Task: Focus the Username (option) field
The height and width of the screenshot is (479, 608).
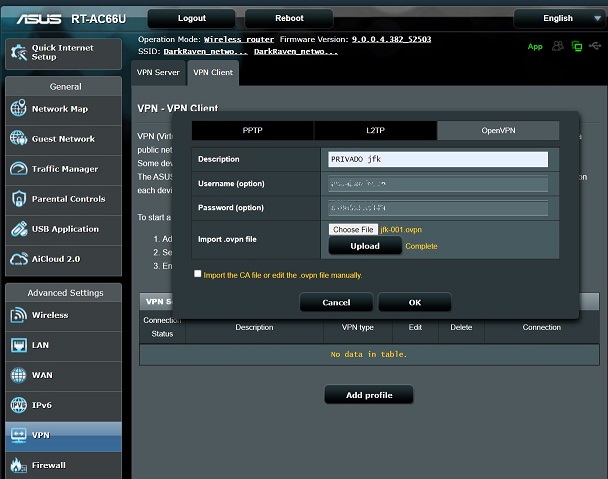Action: [438, 183]
